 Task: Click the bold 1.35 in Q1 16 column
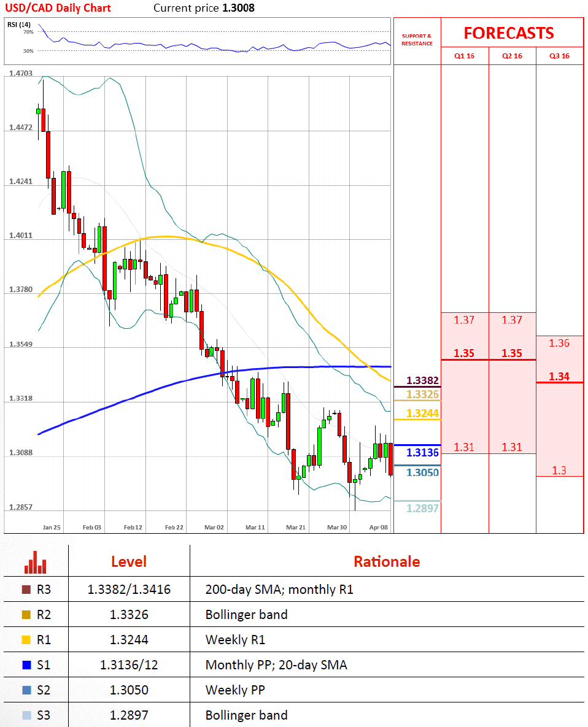coord(464,353)
